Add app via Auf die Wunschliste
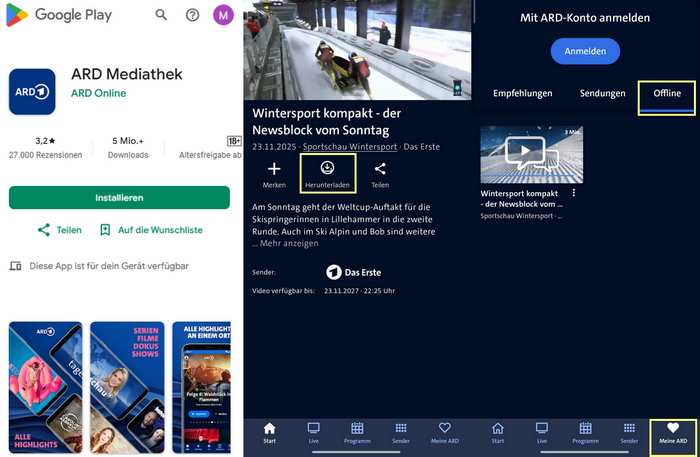The width and height of the screenshot is (700, 457). click(150, 230)
